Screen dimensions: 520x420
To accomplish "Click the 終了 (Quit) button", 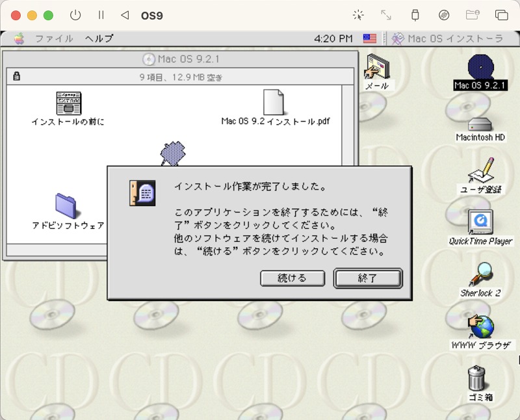I will 368,278.
